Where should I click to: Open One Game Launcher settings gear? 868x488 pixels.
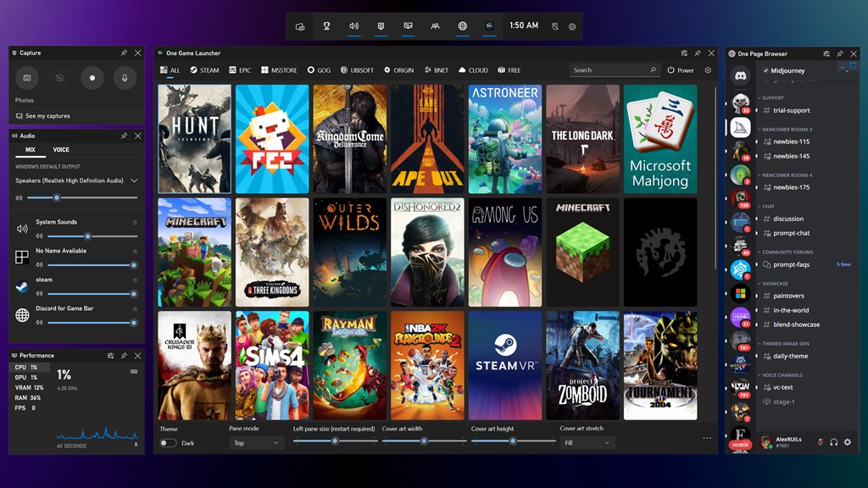point(708,70)
